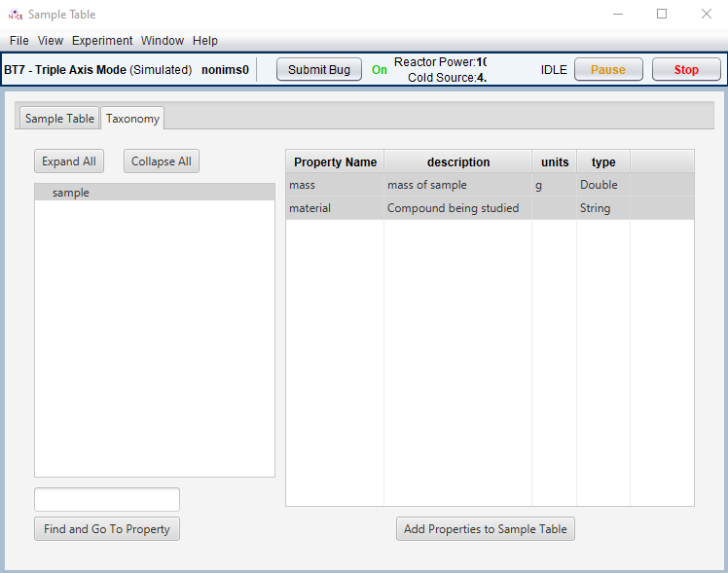Open the View menu
The image size is (728, 573).
coord(51,41)
